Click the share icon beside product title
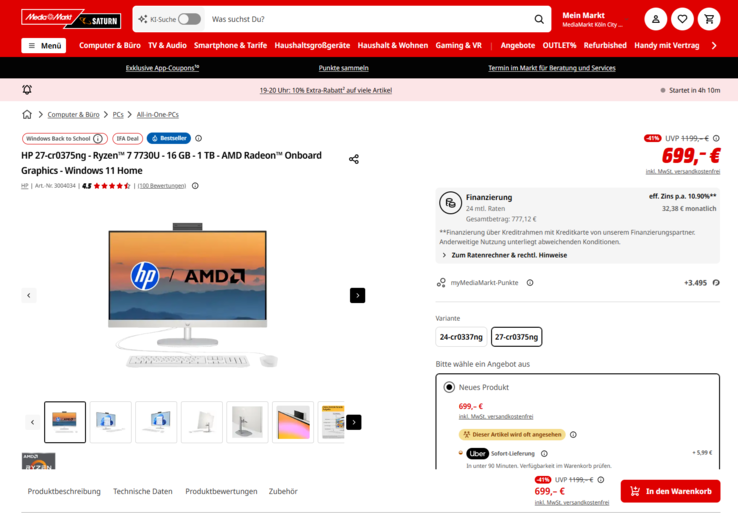 (x=354, y=159)
